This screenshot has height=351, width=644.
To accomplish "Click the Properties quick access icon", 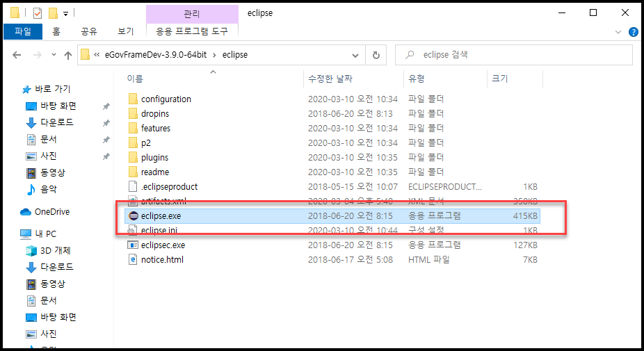I will tap(38, 13).
